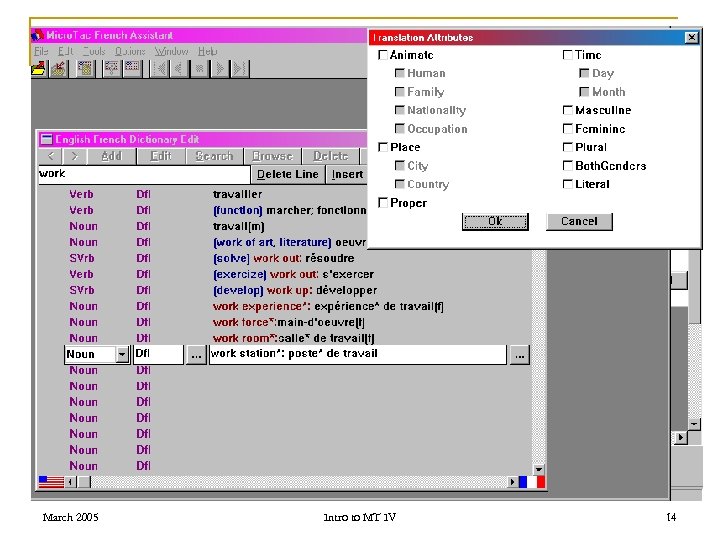Click Cancel in Translation Attributes dialog
Image resolution: width=720 pixels, height=540 pixels.
[x=579, y=222]
